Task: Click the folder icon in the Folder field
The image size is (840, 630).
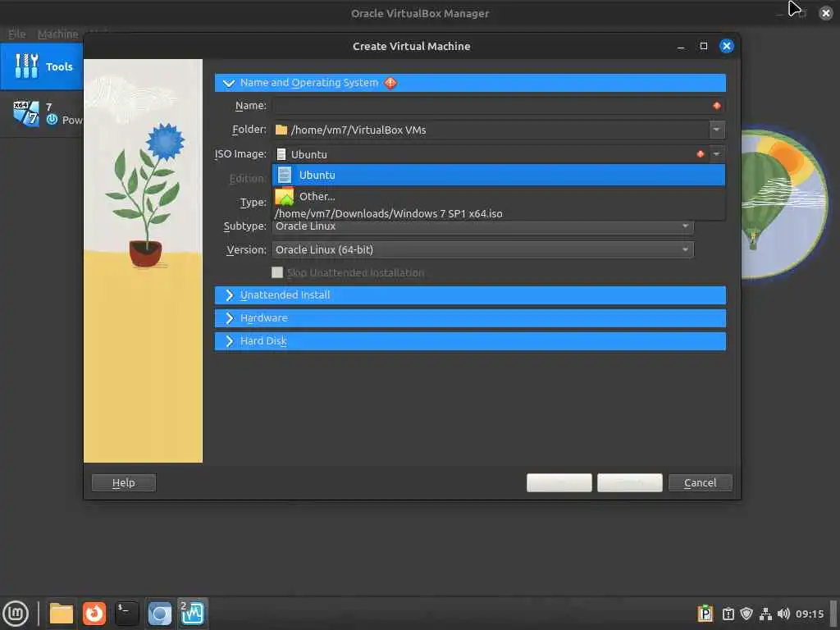Action: tap(281, 130)
